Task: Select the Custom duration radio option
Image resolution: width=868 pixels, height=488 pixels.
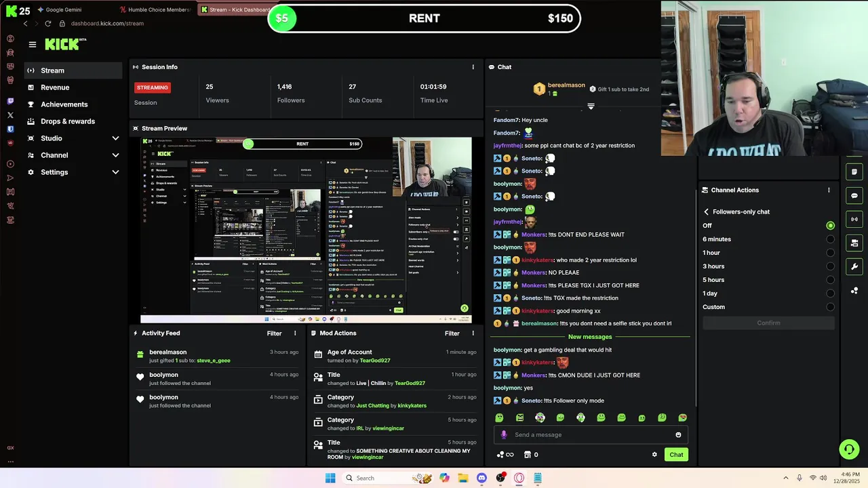Action: click(830, 307)
